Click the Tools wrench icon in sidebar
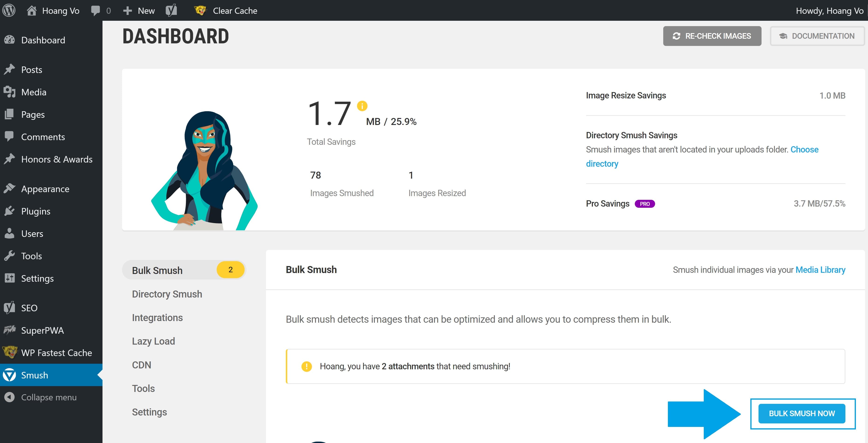Viewport: 868px width, 443px height. pyautogui.click(x=9, y=256)
